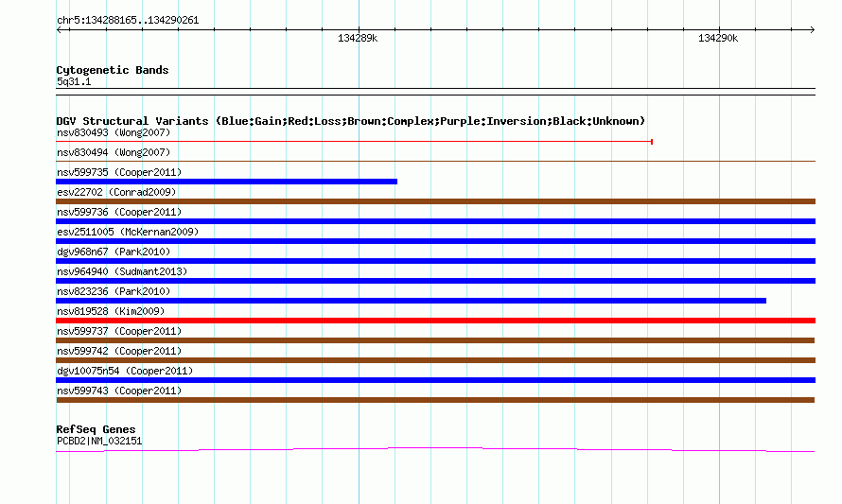This screenshot has width=842, height=504.
Task: Click dgv968n67 (Park2010) label
Action: (x=114, y=252)
